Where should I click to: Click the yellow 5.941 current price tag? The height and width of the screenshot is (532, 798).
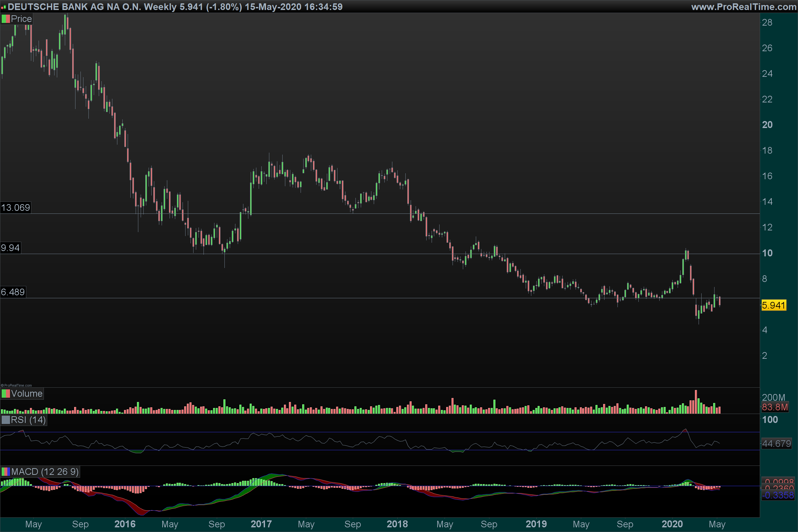(774, 305)
